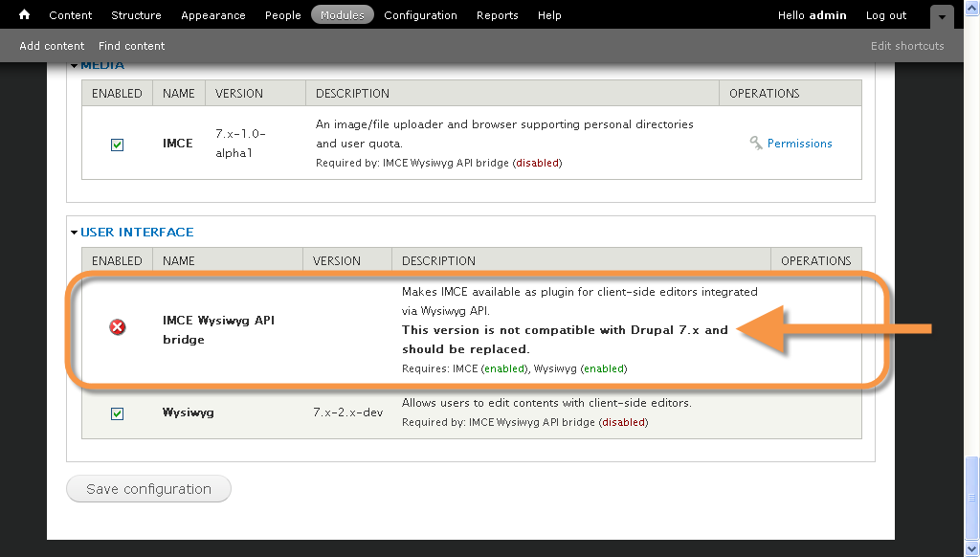The width and height of the screenshot is (980, 557).
Task: Uncheck the IMCE module checkbox
Action: pos(117,145)
